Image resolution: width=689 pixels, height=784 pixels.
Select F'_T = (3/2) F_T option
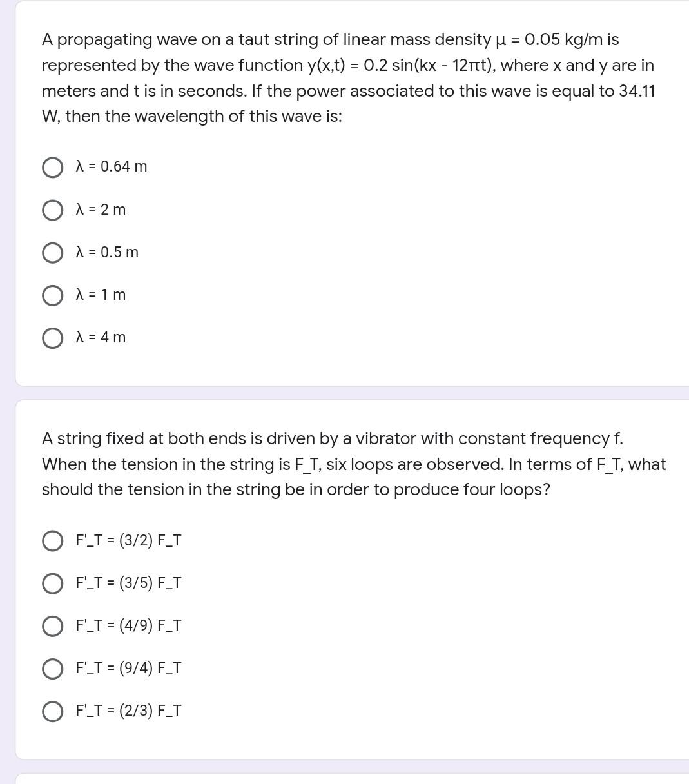click(52, 541)
